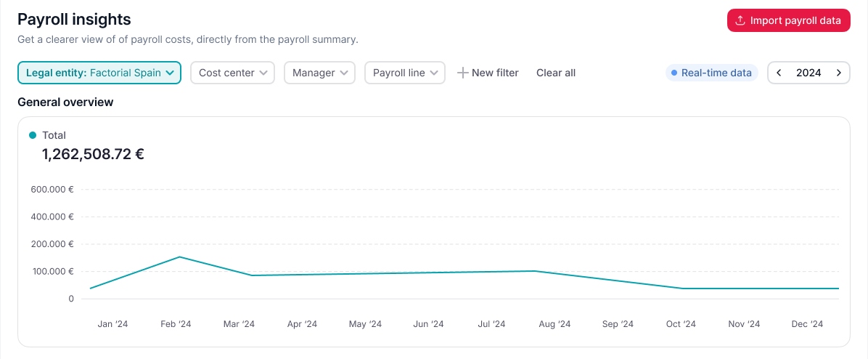This screenshot has width=868, height=359.
Task: Click the Total legend dot
Action: (x=33, y=135)
